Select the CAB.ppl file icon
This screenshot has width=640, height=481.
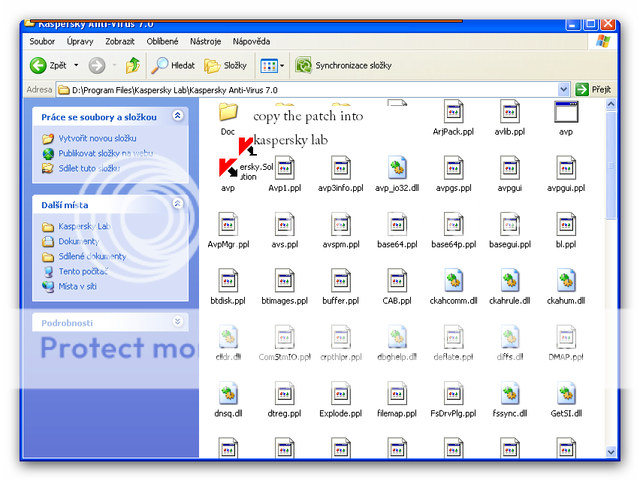point(397,281)
